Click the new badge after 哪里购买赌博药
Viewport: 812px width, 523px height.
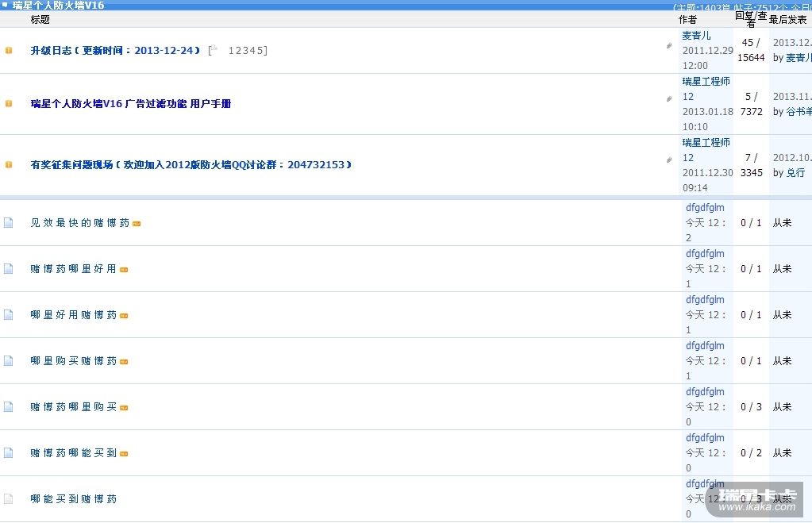tap(124, 362)
